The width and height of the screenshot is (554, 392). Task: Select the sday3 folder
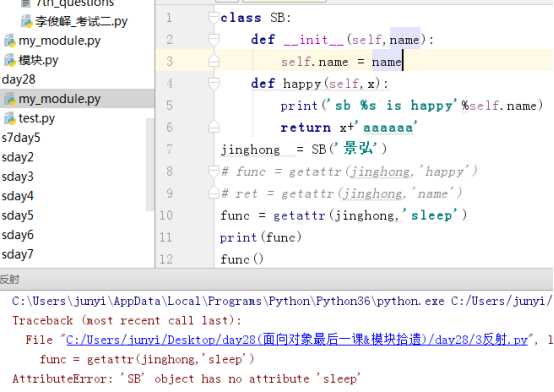click(x=17, y=176)
